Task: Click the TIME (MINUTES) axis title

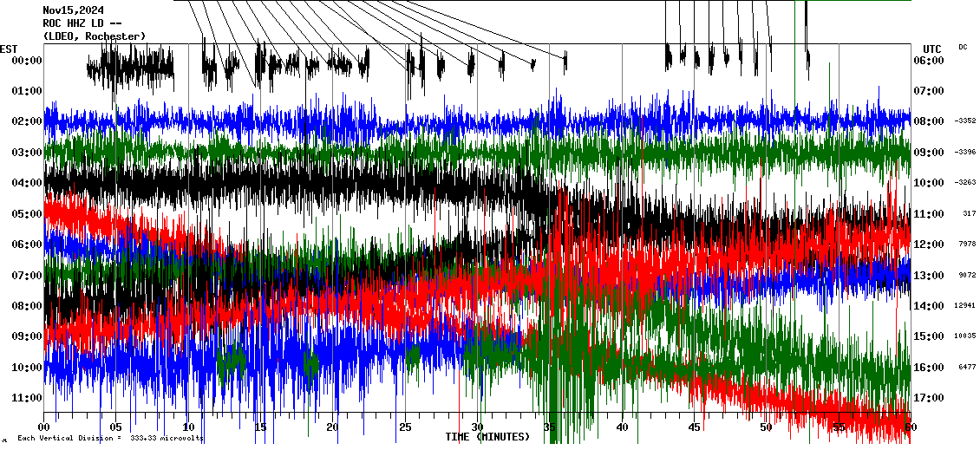Action: pos(487,437)
